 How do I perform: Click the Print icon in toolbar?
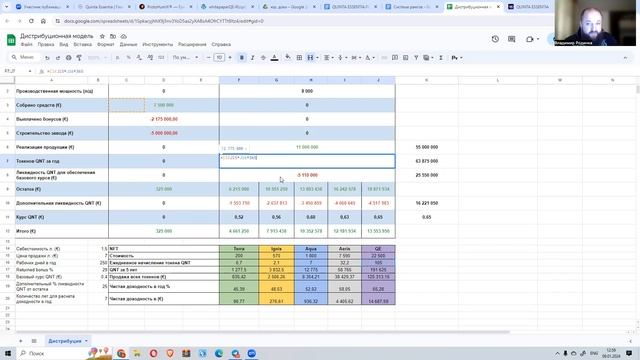[x=69, y=58]
